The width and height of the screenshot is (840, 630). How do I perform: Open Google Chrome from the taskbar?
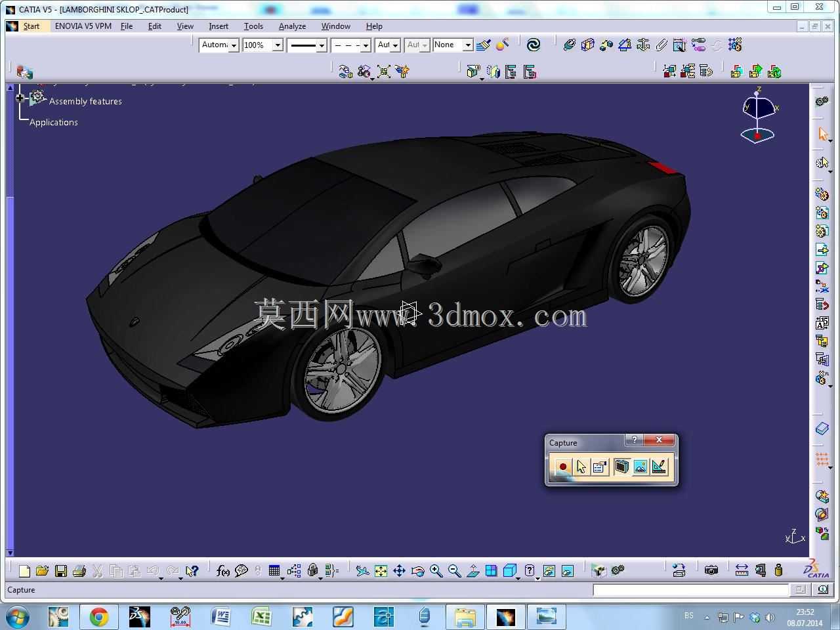[99, 617]
